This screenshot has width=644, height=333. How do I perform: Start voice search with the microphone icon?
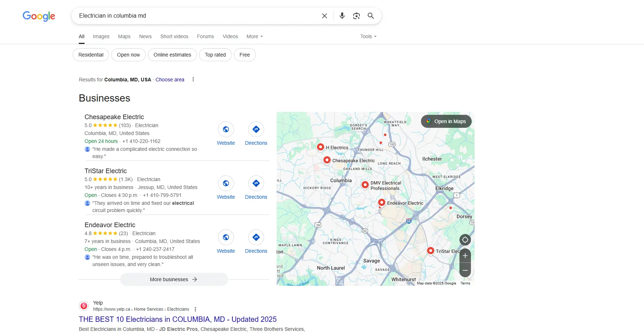342,16
